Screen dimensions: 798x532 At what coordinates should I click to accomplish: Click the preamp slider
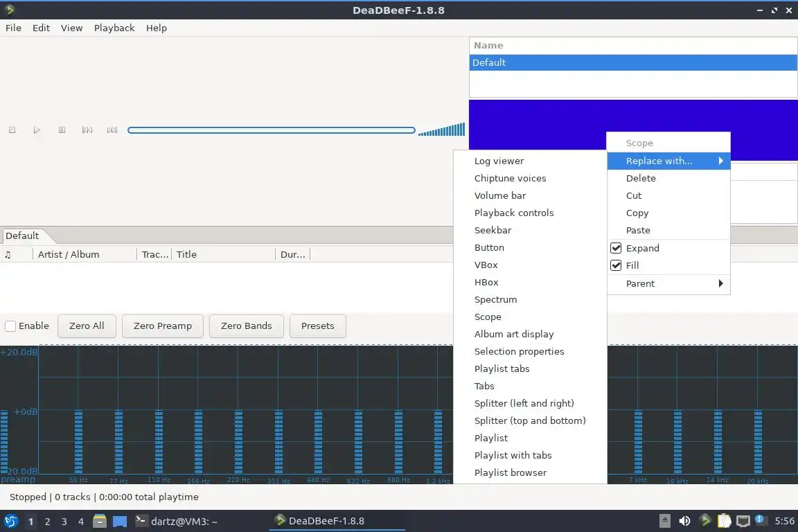[x=4, y=441]
